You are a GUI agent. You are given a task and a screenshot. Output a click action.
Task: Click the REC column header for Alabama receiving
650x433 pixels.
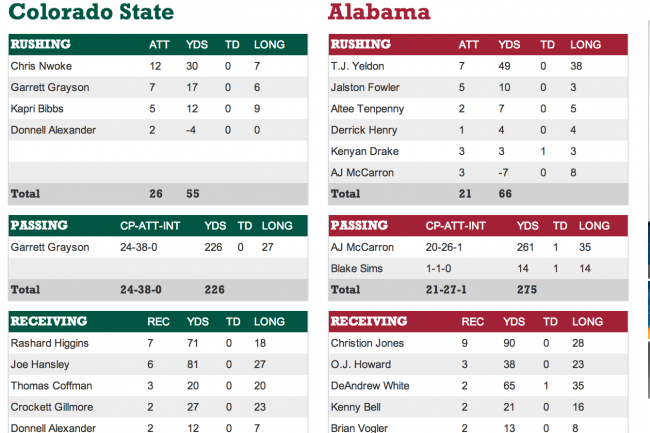click(473, 322)
